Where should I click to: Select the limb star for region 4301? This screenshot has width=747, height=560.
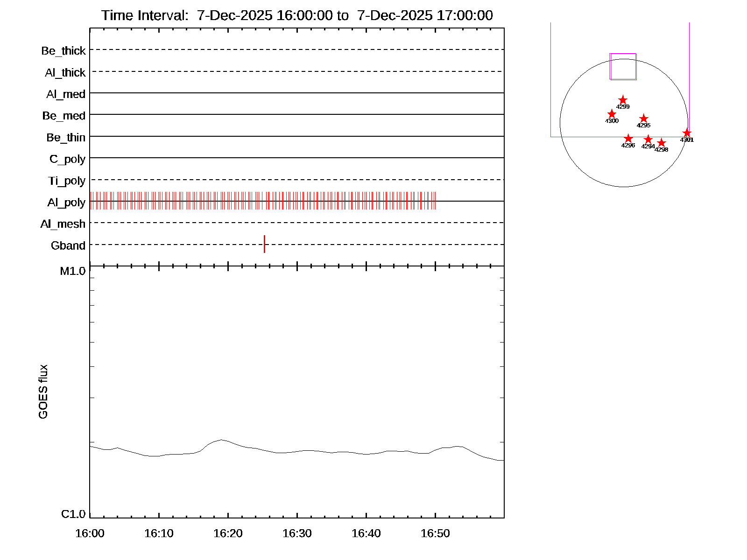tap(686, 133)
